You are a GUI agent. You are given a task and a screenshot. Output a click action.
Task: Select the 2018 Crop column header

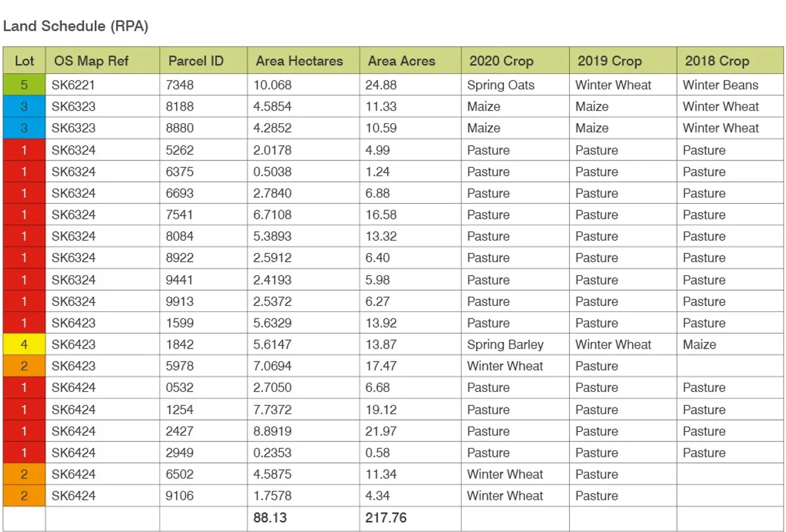(x=730, y=61)
